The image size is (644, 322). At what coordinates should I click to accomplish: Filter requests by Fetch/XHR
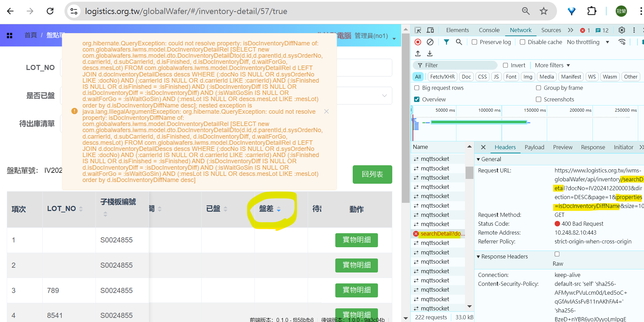[x=442, y=77]
